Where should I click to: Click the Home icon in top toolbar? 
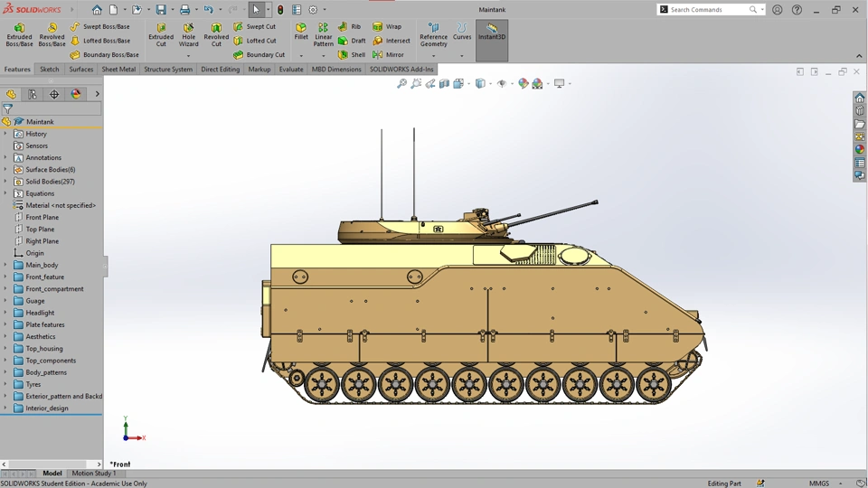click(x=97, y=9)
